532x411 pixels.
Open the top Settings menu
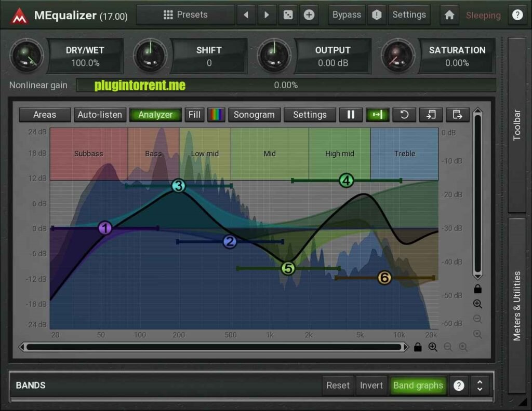click(409, 15)
